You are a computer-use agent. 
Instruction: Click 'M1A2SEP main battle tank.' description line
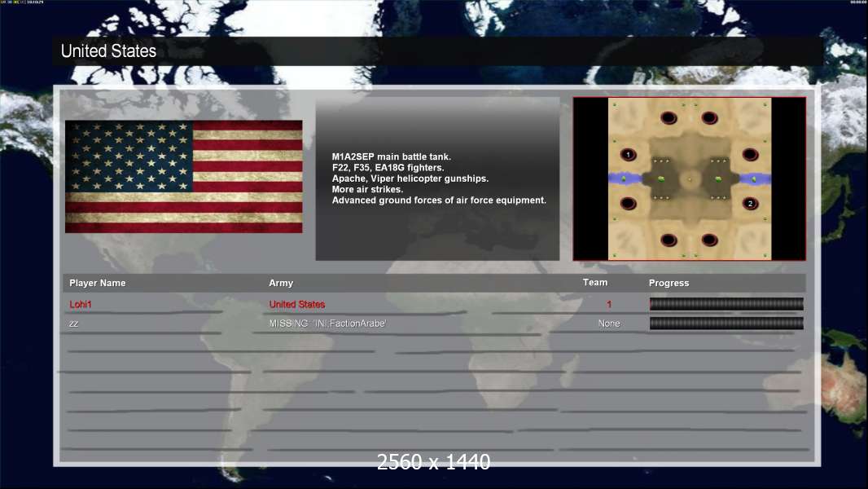(392, 156)
